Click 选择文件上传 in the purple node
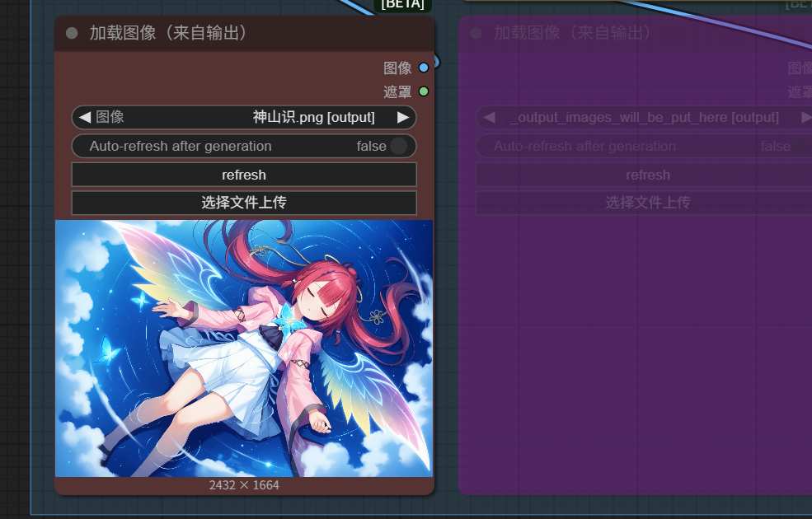 tap(647, 203)
